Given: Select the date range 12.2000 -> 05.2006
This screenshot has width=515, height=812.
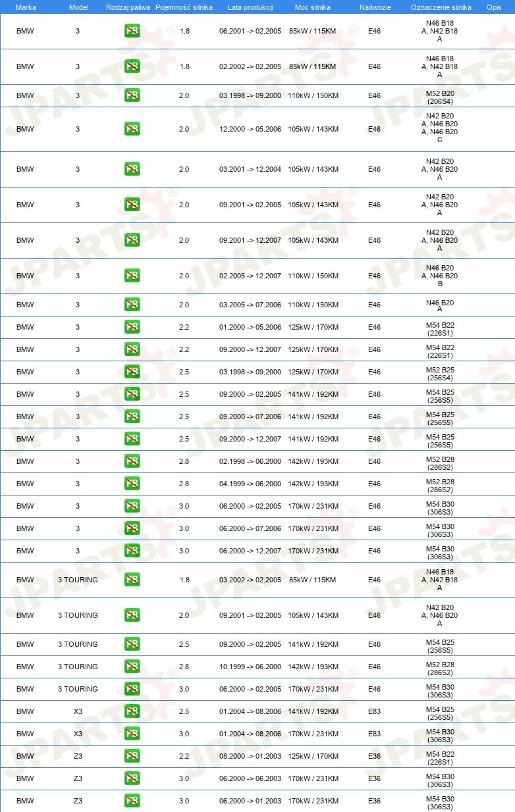Looking at the screenshot, I should click(x=250, y=129).
